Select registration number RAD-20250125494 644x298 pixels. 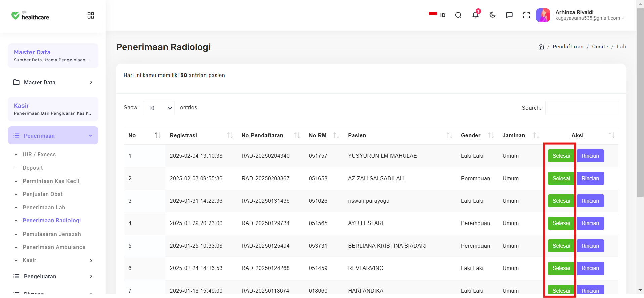[266, 246]
